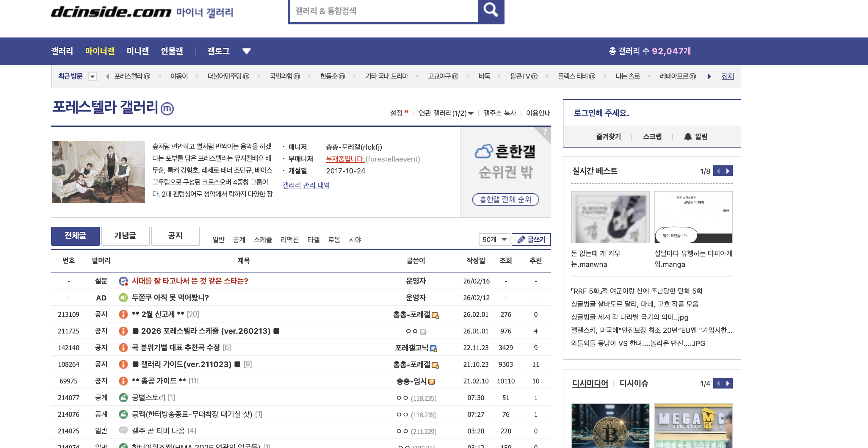868x448 pixels.
Task: Select 미니갤 in top navigation
Action: [x=137, y=51]
